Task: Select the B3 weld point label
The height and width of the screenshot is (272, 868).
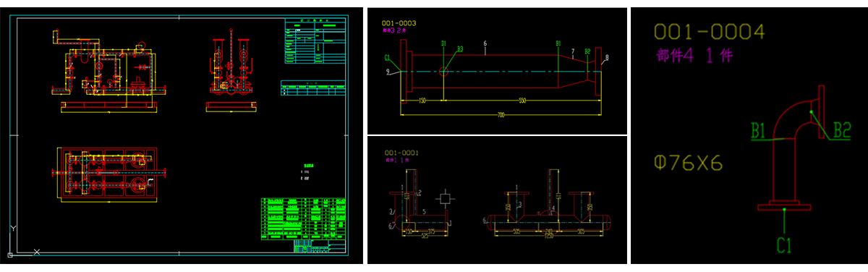Action: pyautogui.click(x=460, y=49)
